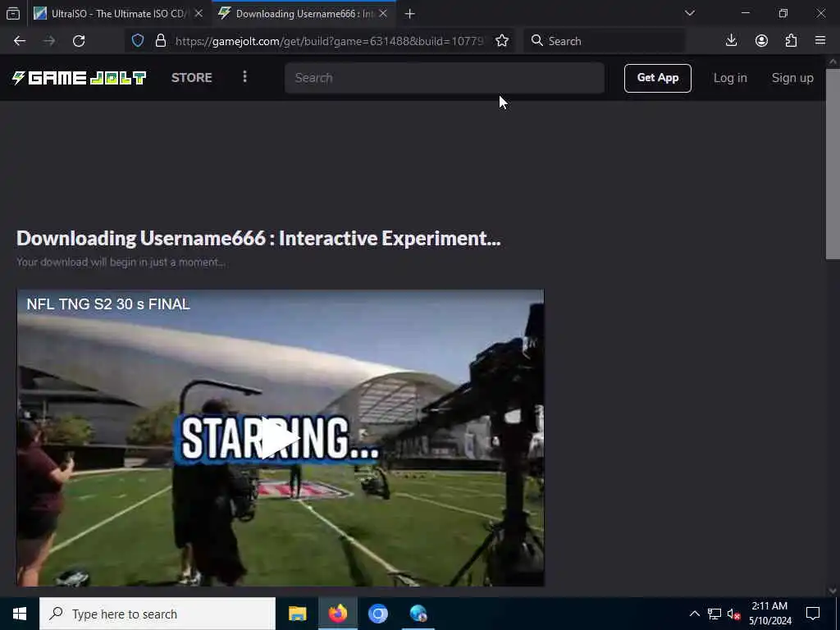The image size is (840, 630).
Task: Go forward one page
Action: tap(48, 41)
